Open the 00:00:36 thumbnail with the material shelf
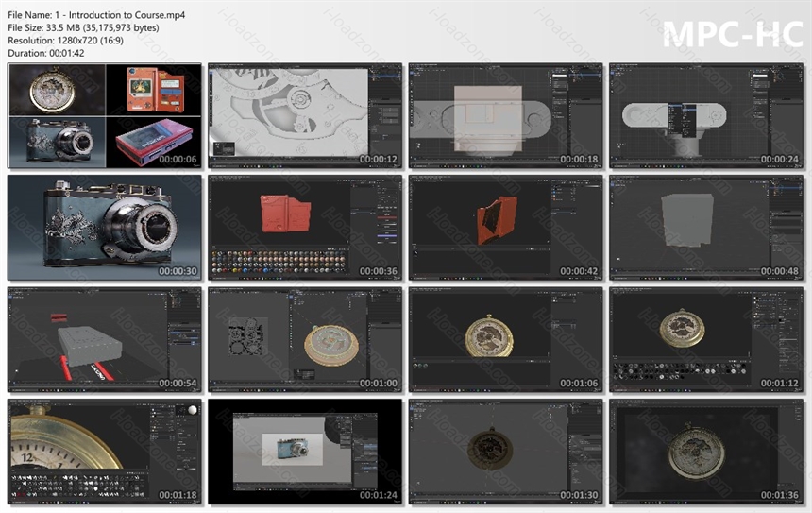The image size is (812, 513). pos(305,228)
